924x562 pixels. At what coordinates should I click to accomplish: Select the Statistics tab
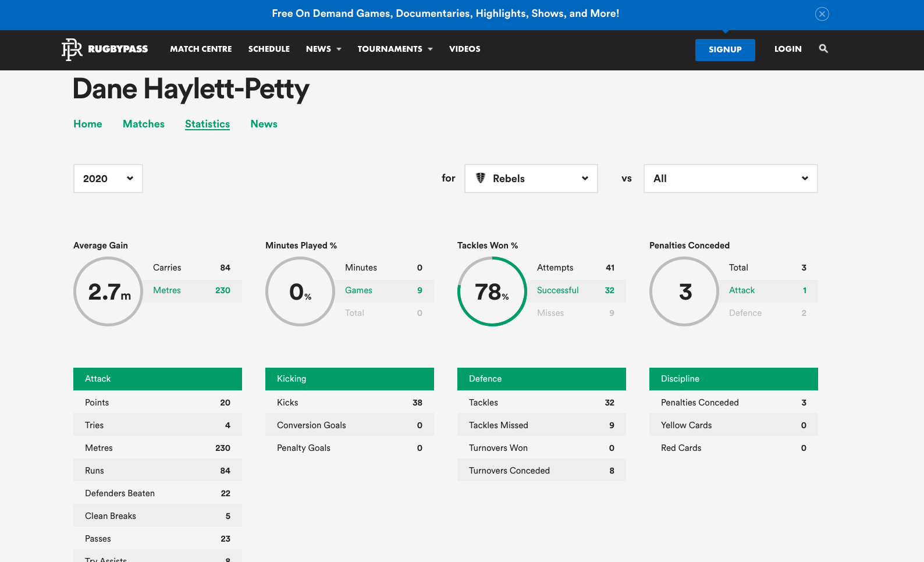(207, 124)
